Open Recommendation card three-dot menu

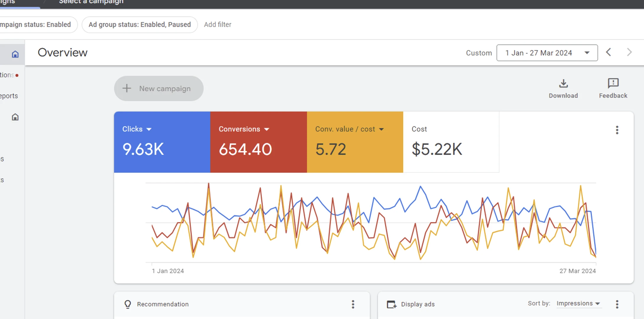[353, 304]
